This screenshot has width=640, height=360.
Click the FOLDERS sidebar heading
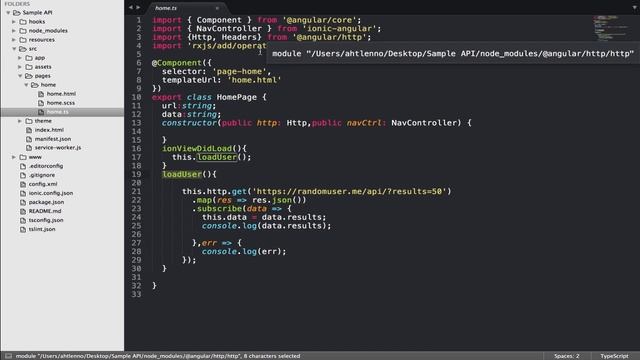point(17,4)
